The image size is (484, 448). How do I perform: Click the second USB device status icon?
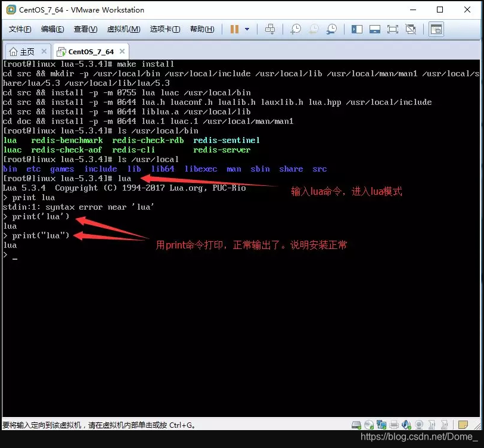[x=444, y=425]
